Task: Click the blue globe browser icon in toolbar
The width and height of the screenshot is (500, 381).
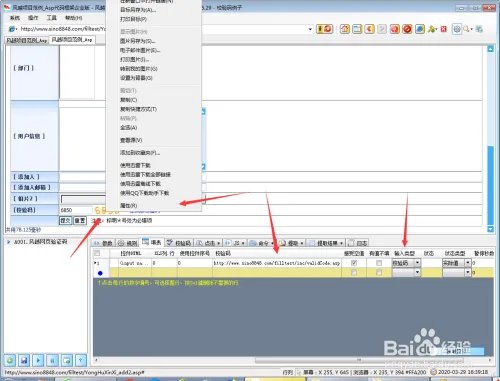Action: tap(420, 29)
